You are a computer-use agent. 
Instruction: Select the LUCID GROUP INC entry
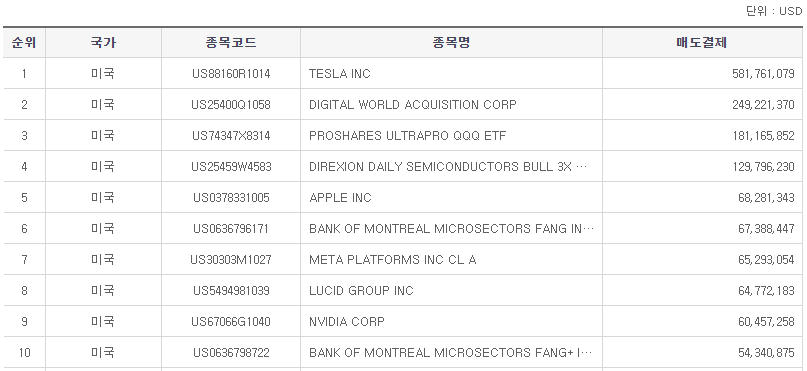tap(361, 291)
